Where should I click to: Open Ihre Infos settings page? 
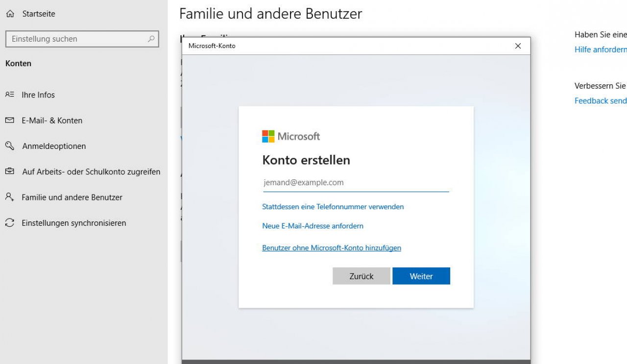click(38, 95)
